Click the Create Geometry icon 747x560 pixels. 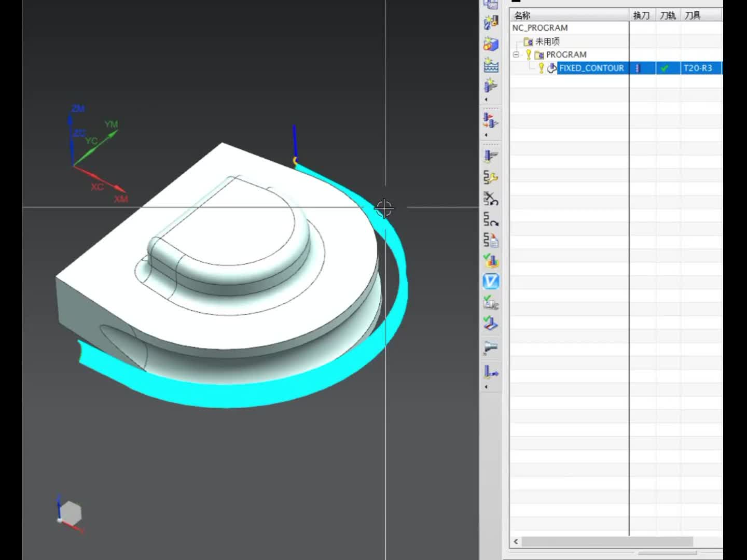[491, 44]
